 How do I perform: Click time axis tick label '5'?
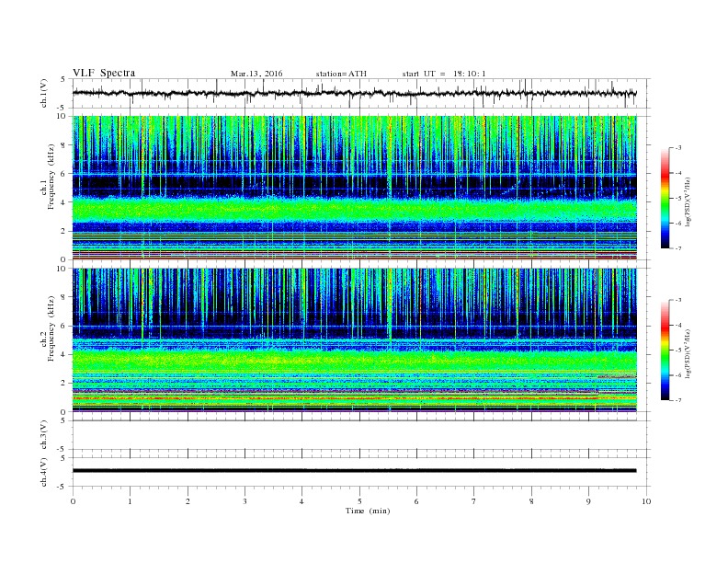tap(359, 501)
